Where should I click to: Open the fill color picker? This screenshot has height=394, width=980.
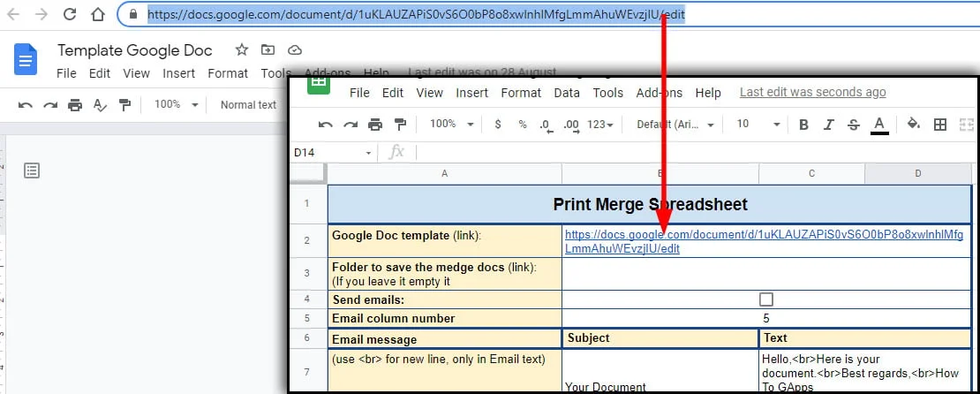tap(914, 124)
